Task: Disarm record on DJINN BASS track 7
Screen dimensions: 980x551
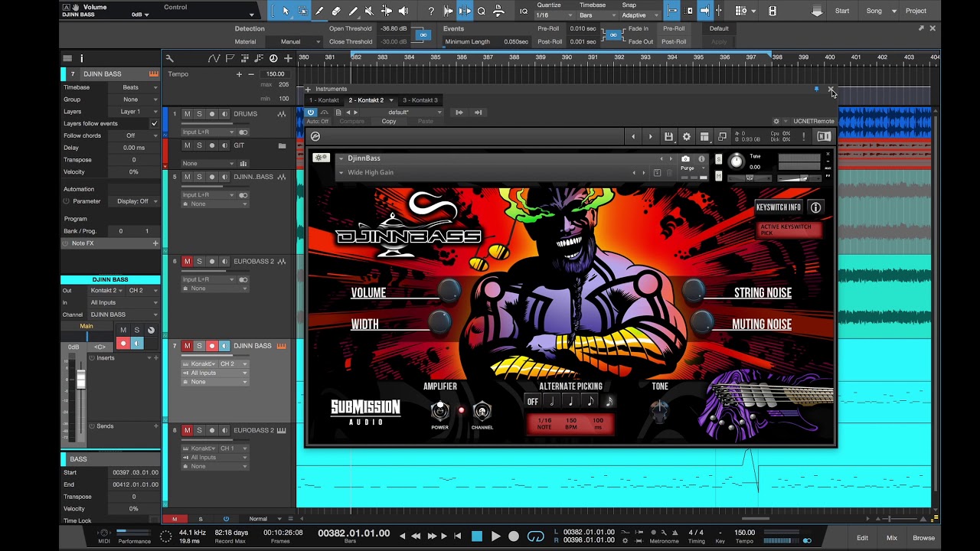Action: [212, 346]
